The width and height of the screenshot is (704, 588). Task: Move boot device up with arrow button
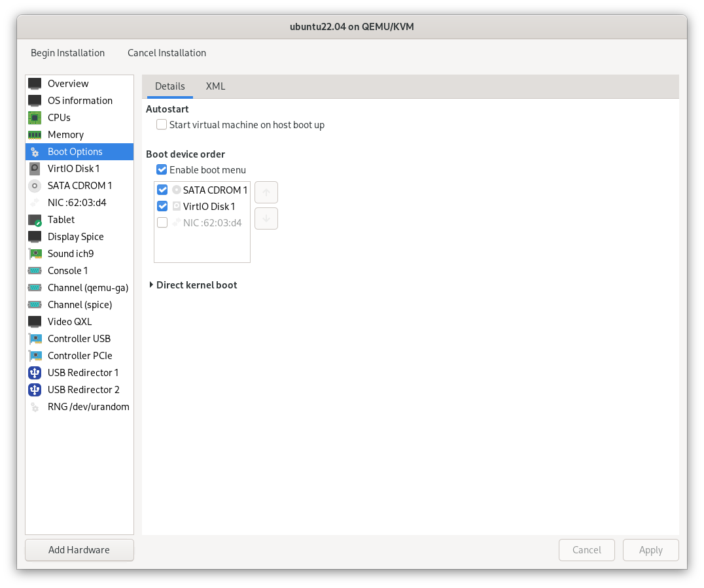[x=266, y=192]
